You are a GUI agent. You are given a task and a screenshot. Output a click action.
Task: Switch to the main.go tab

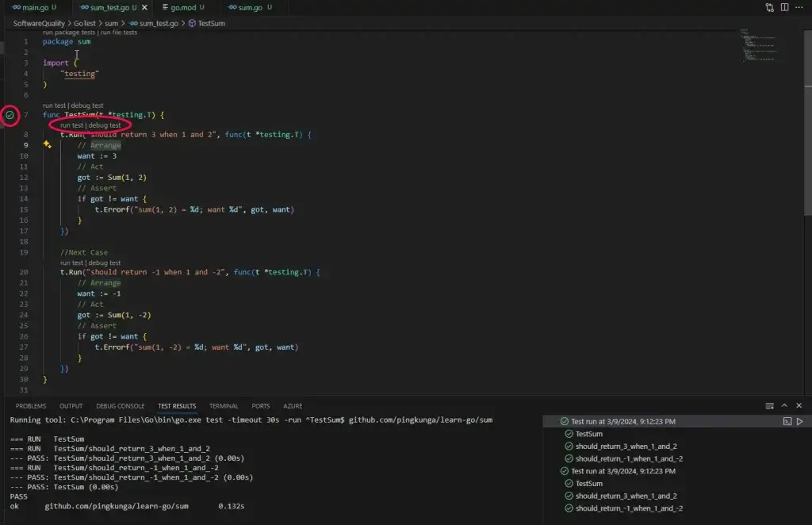click(34, 7)
